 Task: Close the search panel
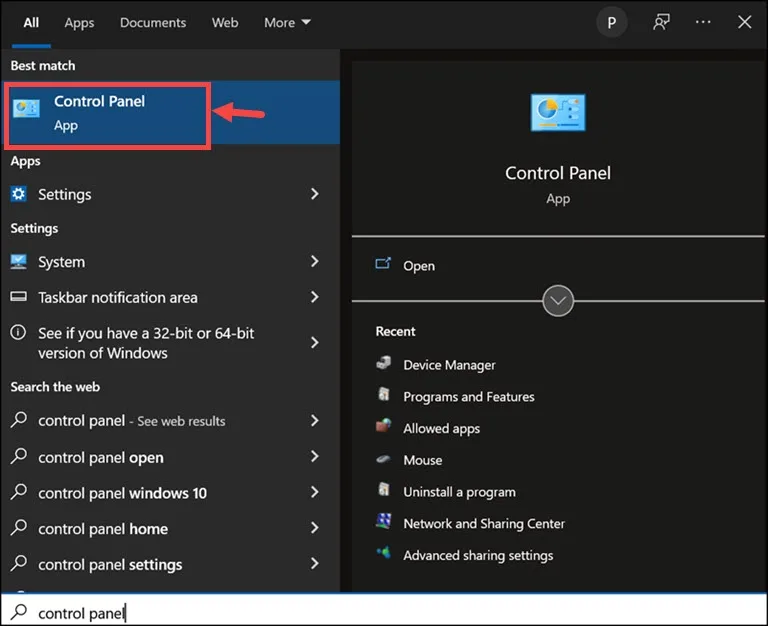[744, 22]
